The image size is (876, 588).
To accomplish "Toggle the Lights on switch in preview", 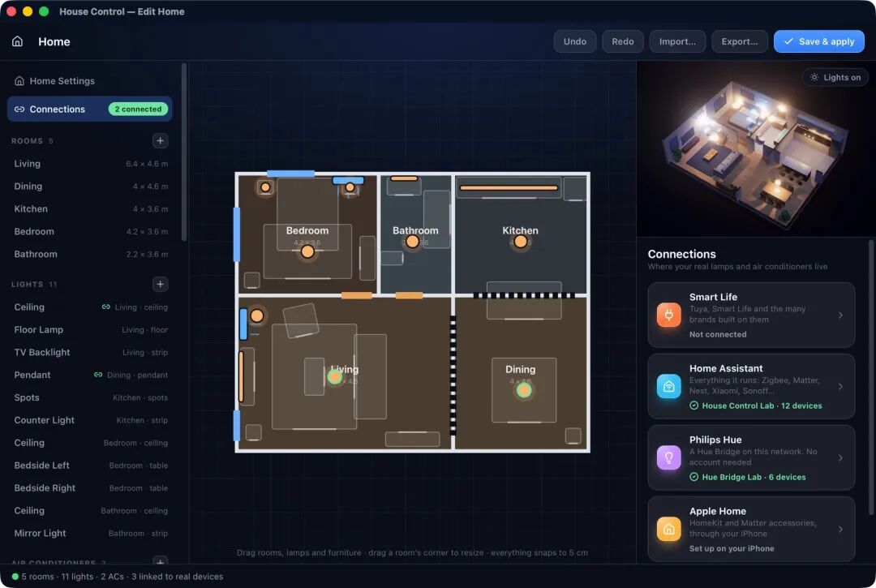I will 835,77.
